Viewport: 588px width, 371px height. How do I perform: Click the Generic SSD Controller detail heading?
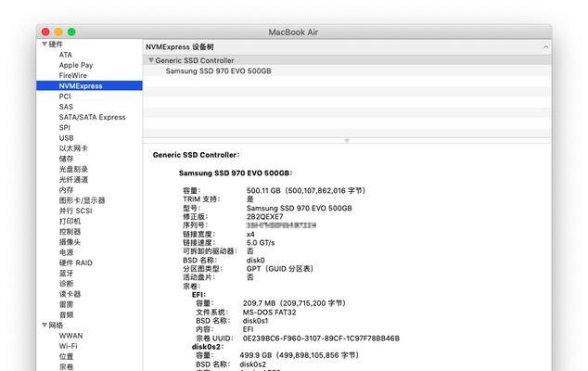(x=196, y=155)
